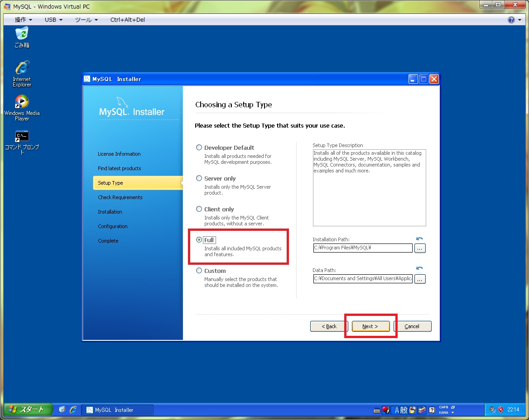Select the Client only setup type
Viewport: 529px width, 420px height.
coord(199,209)
